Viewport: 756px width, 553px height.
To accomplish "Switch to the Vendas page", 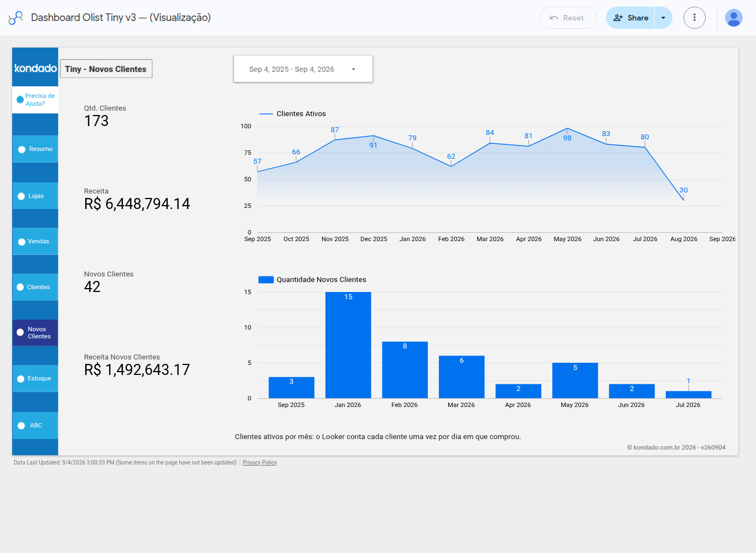I will 35,242.
